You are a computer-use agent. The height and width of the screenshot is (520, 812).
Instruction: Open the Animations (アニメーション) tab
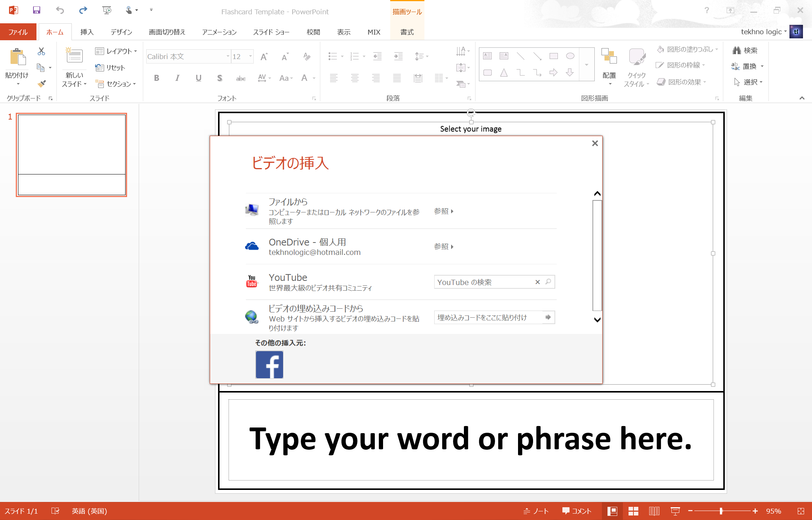click(x=219, y=32)
